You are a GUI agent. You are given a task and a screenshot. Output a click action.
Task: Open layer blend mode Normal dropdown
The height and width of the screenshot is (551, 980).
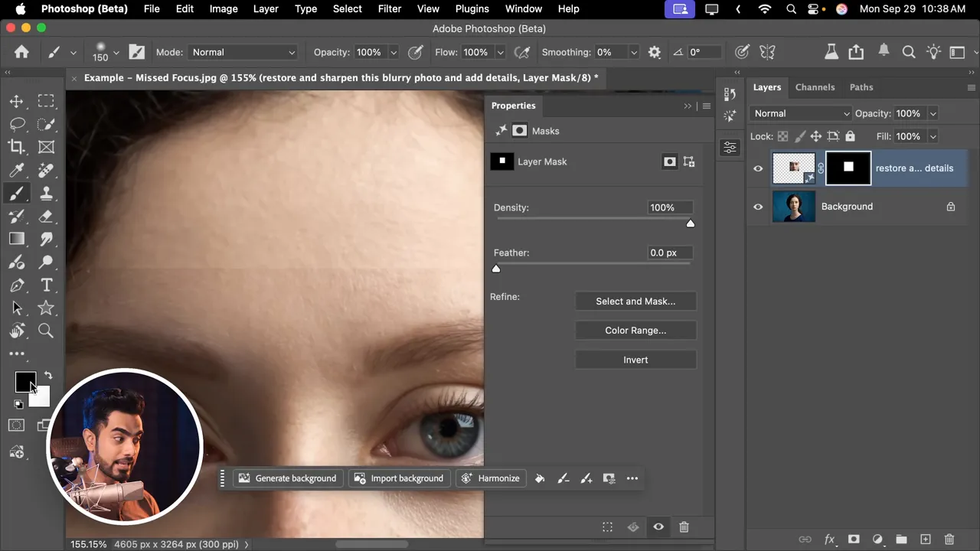(801, 113)
